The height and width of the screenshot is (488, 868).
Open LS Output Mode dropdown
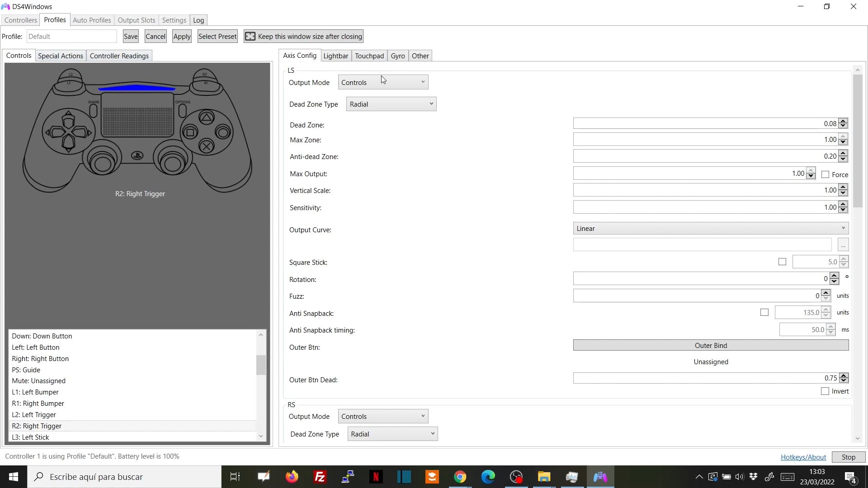coord(383,82)
